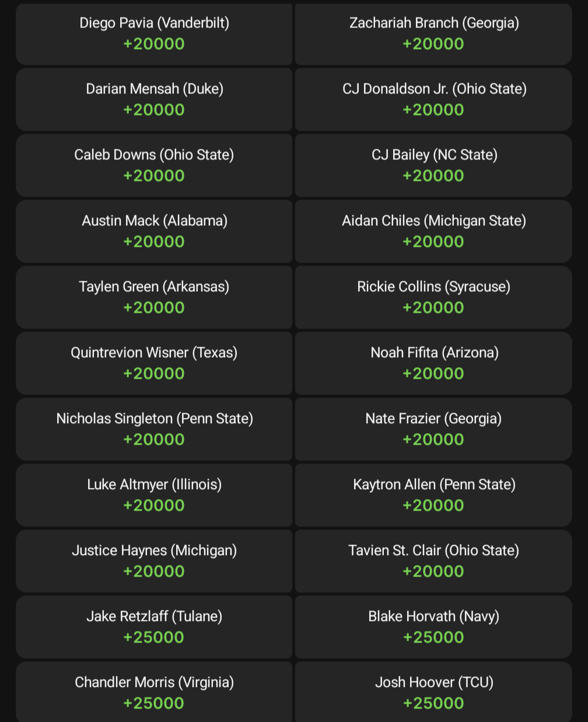Choose Blake Horvath (Navy) +25000 odds
This screenshot has height=722, width=588.
pyautogui.click(x=433, y=627)
